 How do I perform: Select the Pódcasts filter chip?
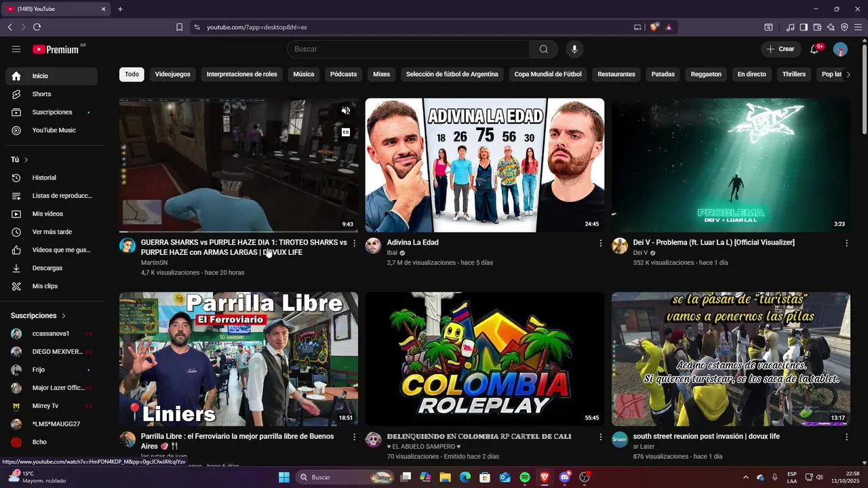343,74
